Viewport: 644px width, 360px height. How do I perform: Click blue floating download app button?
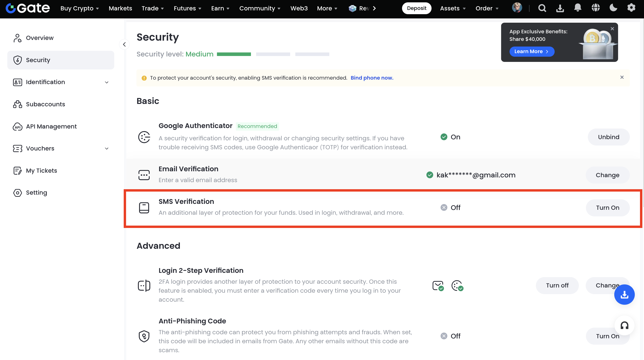tap(624, 295)
